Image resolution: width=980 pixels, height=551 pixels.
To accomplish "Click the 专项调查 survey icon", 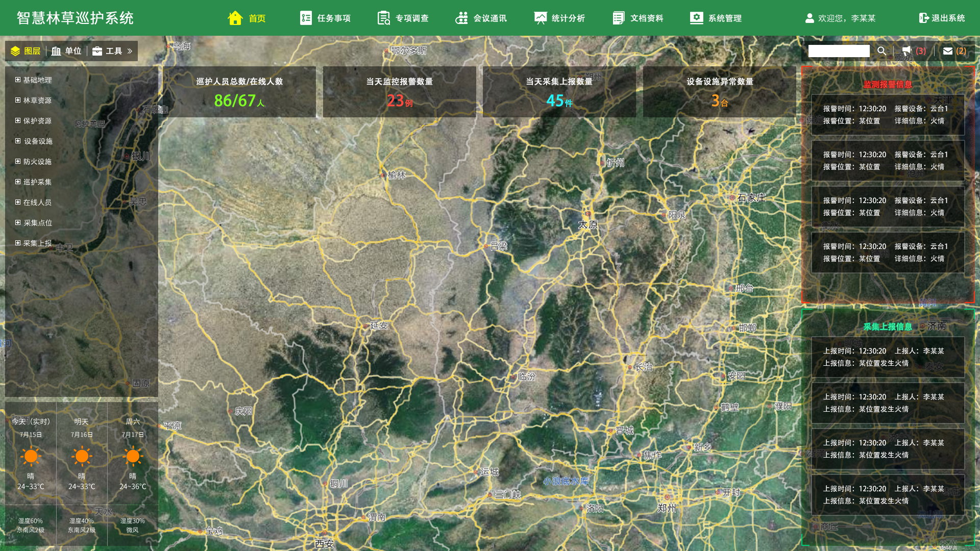I will [x=383, y=18].
